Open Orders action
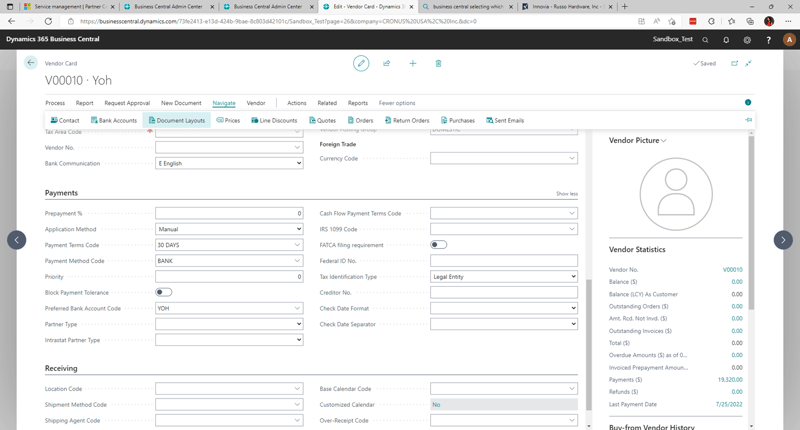Viewport: 800px width, 430px height. pyautogui.click(x=360, y=120)
